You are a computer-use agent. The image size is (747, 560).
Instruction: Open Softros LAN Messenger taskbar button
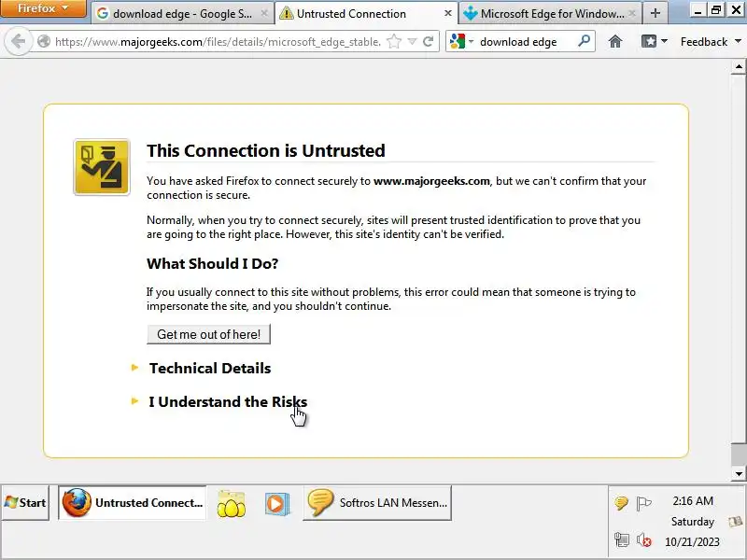pos(377,503)
